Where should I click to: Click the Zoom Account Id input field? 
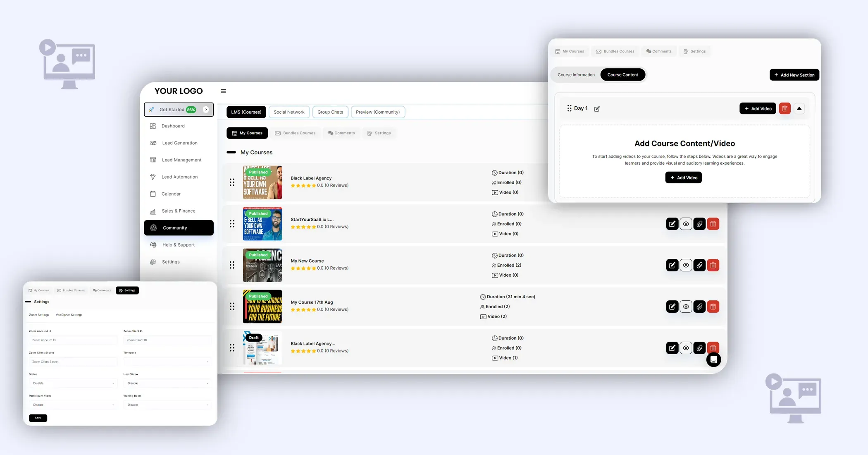73,340
